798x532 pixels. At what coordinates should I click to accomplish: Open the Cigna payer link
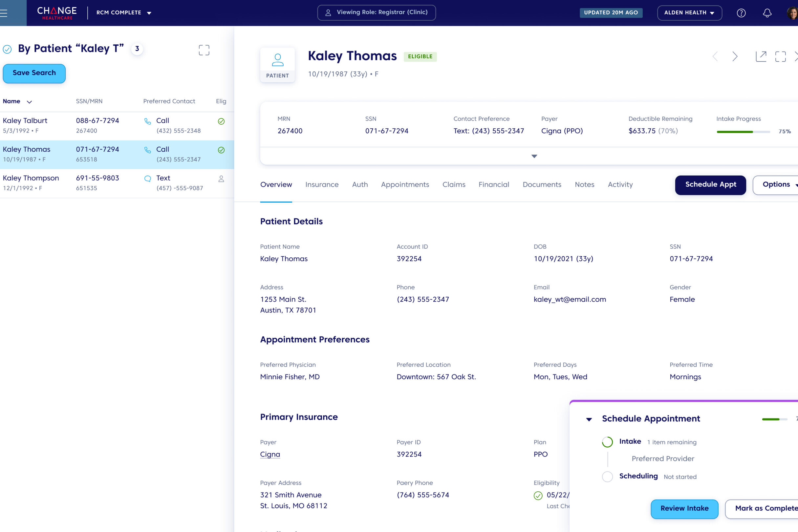pos(270,454)
